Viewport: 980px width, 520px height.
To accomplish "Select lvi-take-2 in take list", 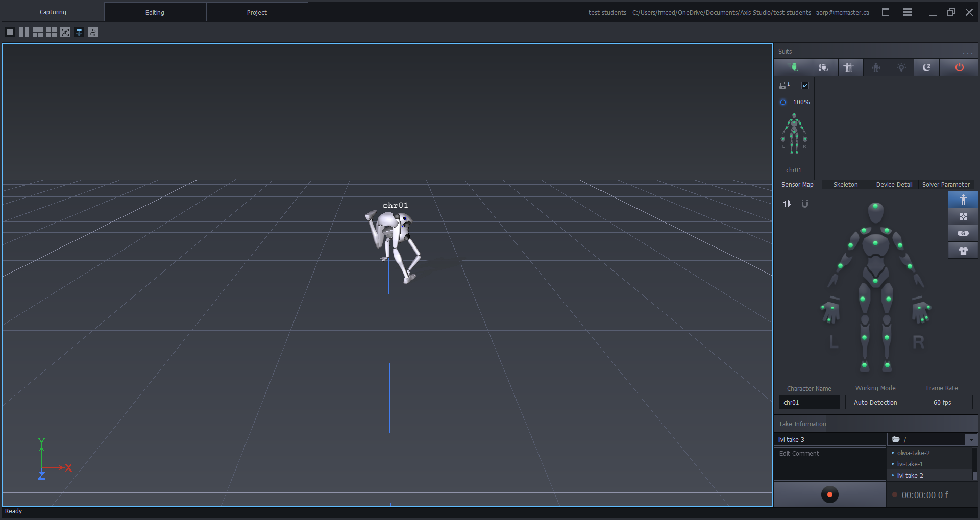I will tap(910, 476).
